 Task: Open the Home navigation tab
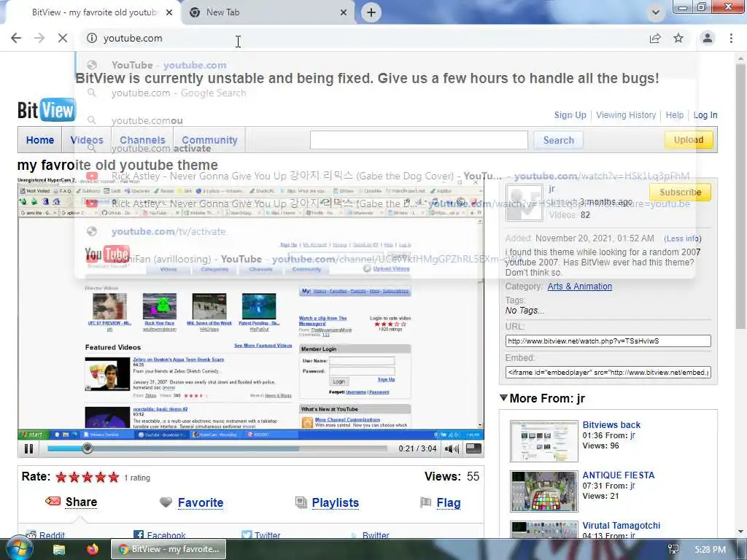tap(40, 140)
